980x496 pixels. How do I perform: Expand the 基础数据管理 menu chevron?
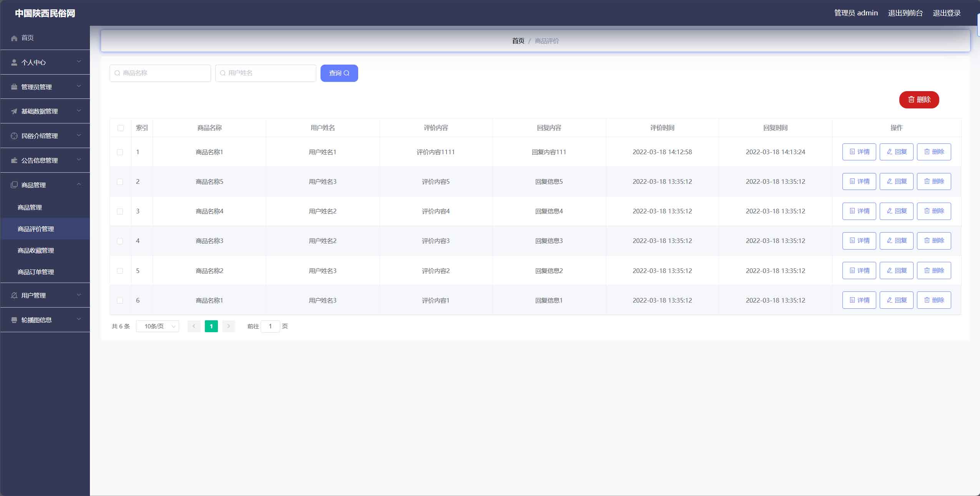[79, 111]
